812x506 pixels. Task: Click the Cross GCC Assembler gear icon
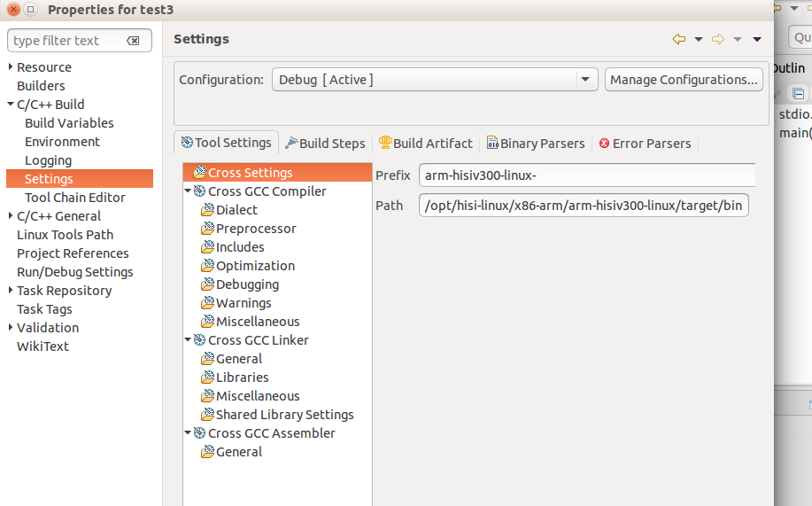coord(200,433)
